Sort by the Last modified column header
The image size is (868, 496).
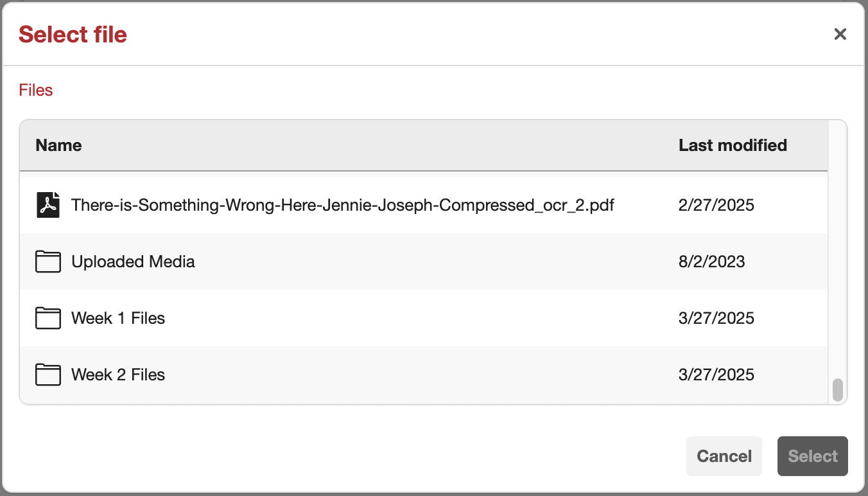[x=733, y=145]
